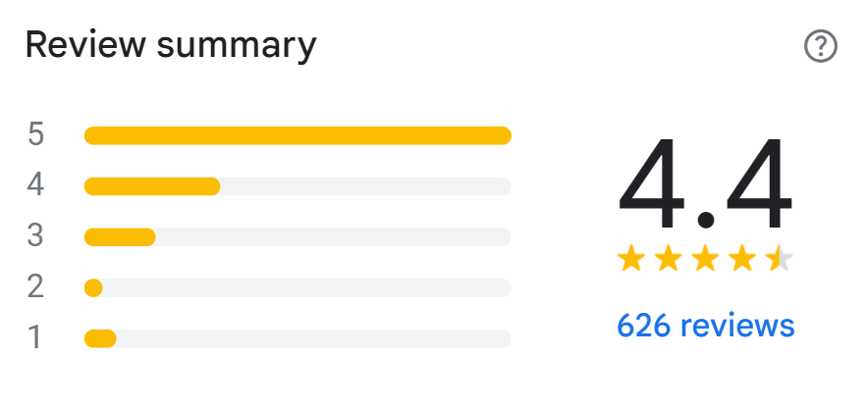Click the first yellow star under 4.4

631,259
